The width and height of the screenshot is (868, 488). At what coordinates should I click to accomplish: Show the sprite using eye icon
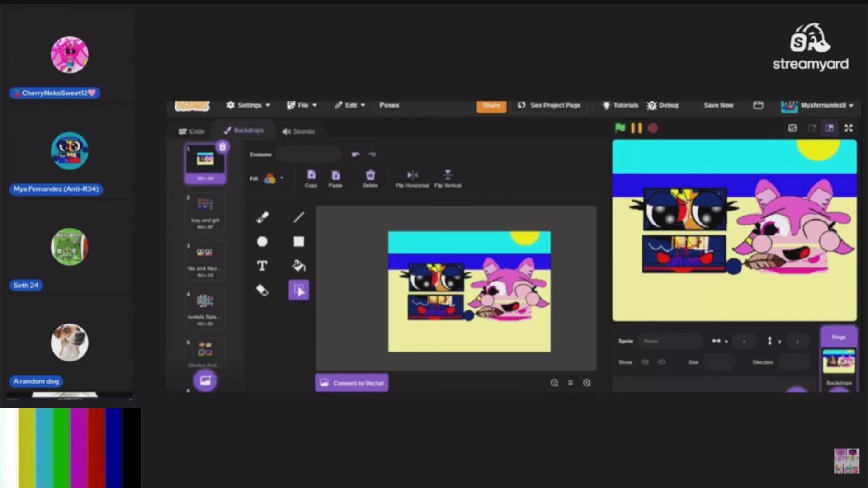tap(645, 362)
